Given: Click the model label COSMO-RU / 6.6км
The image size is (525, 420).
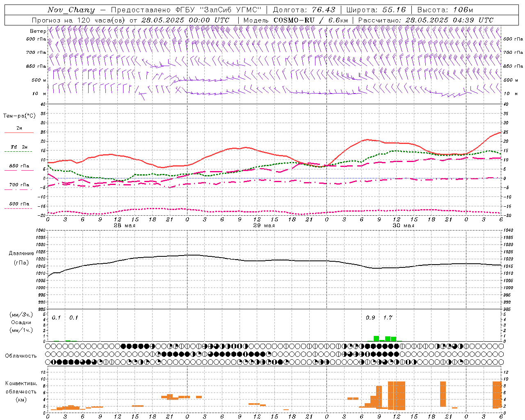Looking at the screenshot, I should 310,20.
